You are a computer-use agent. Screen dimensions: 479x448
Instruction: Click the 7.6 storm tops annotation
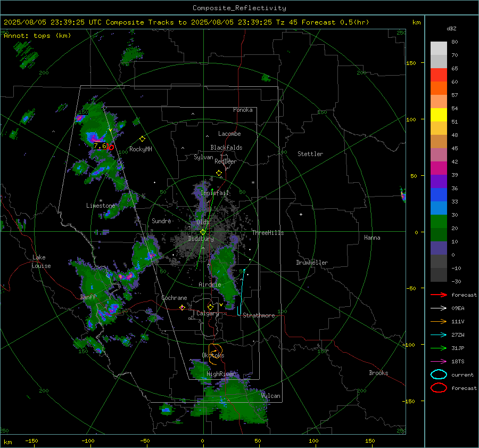point(100,146)
